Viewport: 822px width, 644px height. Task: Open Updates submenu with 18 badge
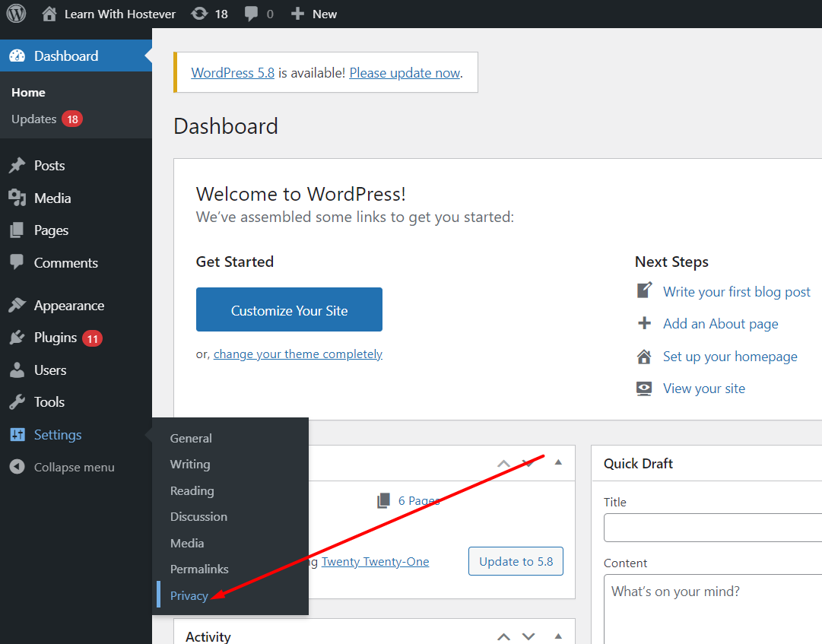coord(47,119)
